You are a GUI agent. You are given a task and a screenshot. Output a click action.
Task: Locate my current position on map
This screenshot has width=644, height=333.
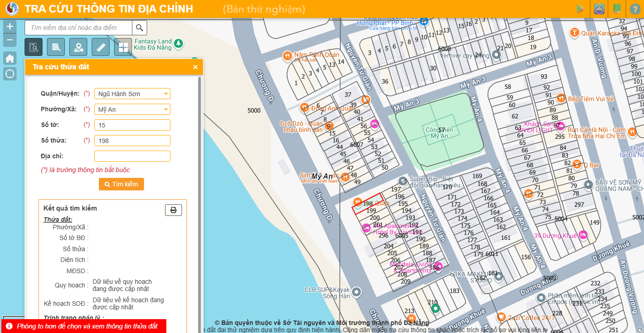click(10, 74)
